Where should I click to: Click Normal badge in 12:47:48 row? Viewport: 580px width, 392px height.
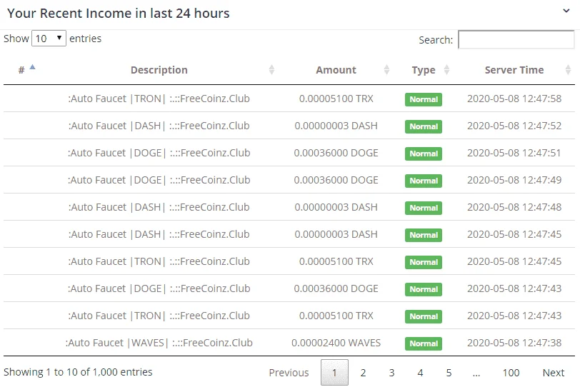click(x=424, y=208)
